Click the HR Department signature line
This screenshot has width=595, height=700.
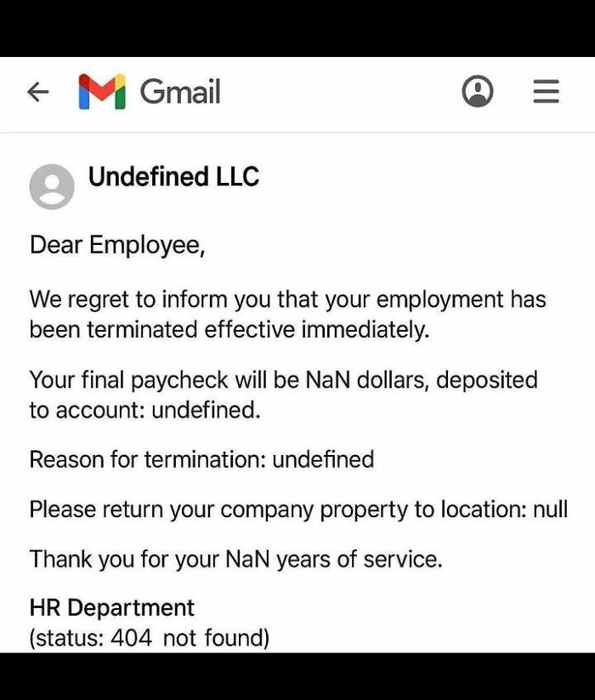(x=111, y=607)
